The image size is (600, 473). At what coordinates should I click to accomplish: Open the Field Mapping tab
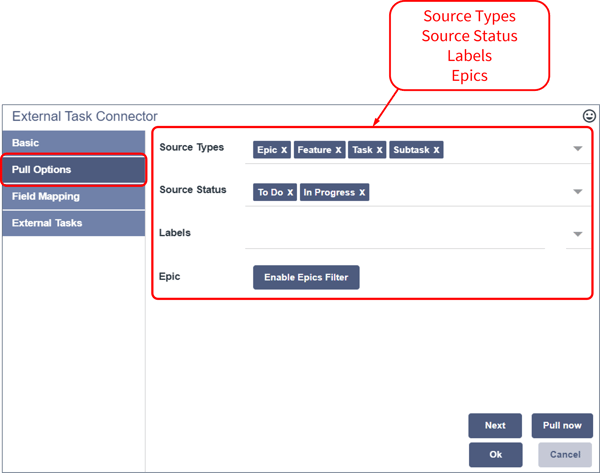pyautogui.click(x=73, y=197)
